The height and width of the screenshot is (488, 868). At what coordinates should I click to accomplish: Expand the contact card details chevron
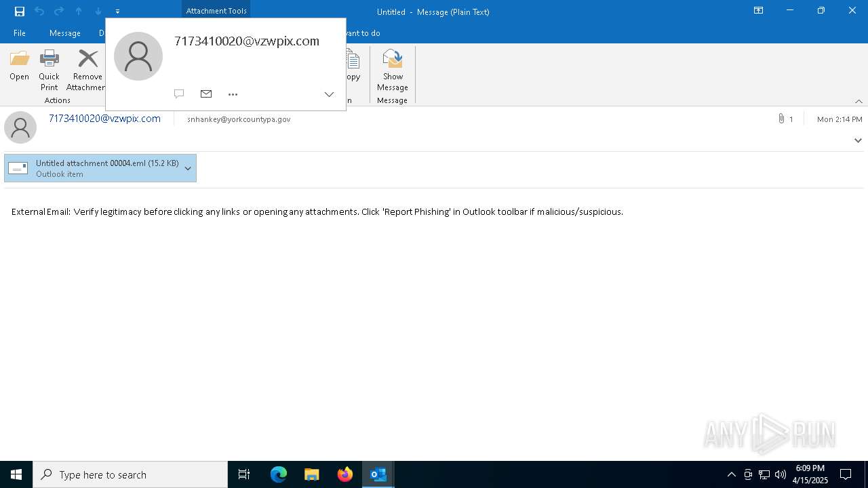point(329,94)
